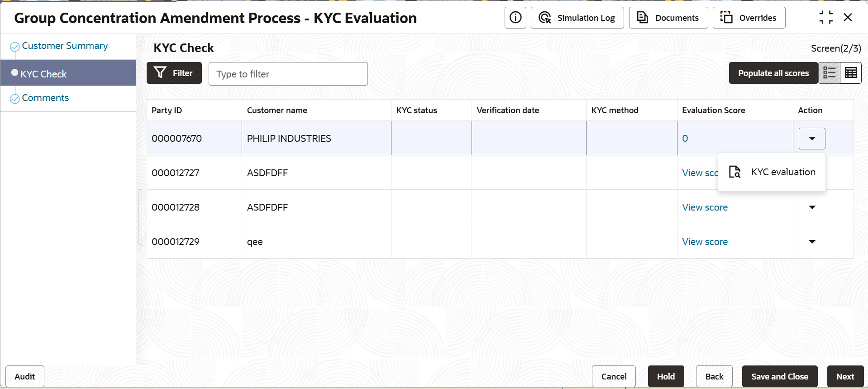This screenshot has height=389, width=868.
Task: Open action dropdown for PHILIP INDUSTRIES
Action: pos(812,139)
